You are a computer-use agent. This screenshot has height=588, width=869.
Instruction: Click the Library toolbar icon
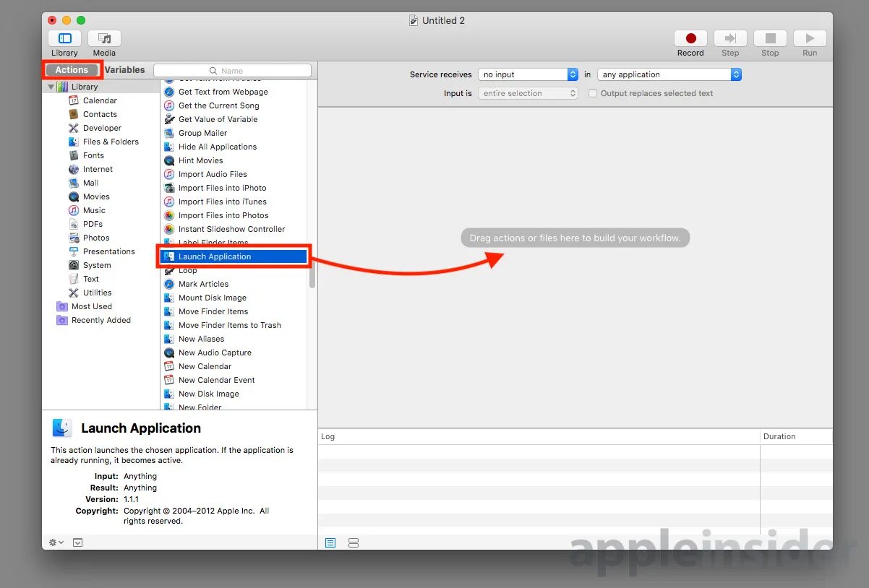point(64,38)
